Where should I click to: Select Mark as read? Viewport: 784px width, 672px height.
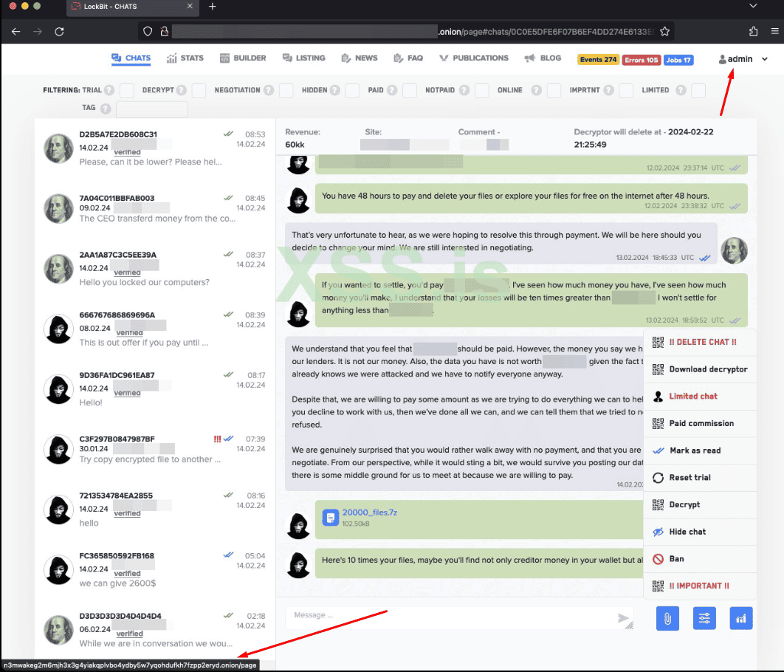[x=700, y=450]
